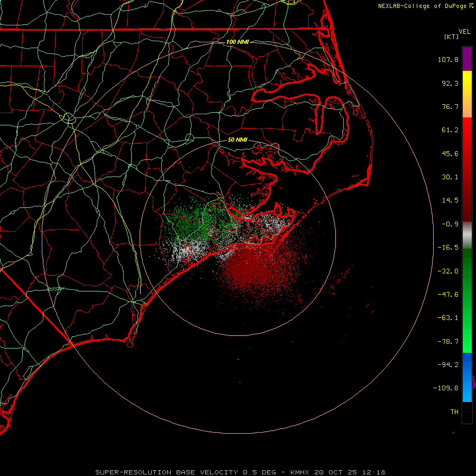
Task: Select the 14.5 legend value
Action: click(450, 200)
